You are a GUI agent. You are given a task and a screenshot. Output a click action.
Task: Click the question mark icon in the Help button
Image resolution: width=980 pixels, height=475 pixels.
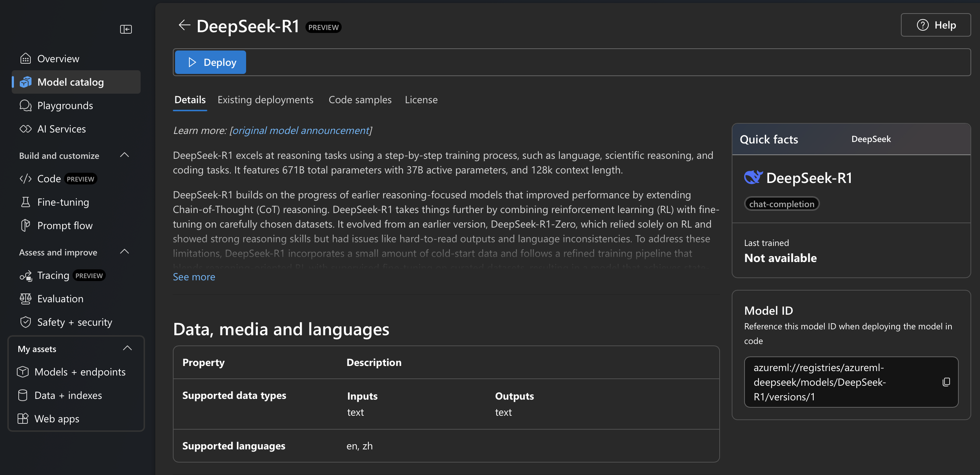coord(923,25)
